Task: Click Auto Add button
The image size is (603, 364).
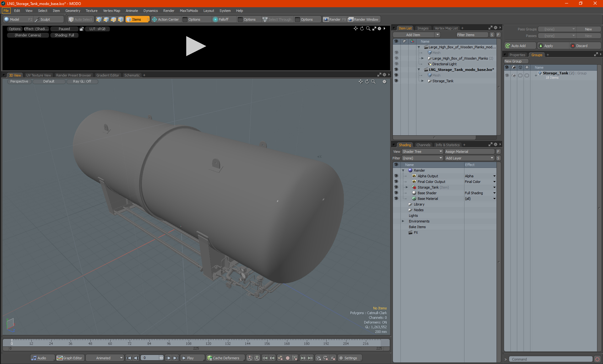Action: [520, 46]
